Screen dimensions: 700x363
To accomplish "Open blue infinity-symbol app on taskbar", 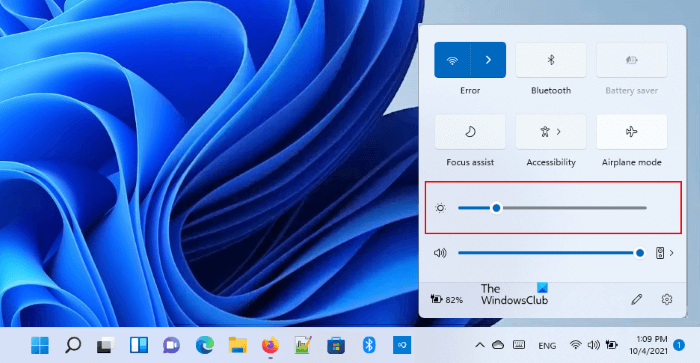I will pos(402,345).
